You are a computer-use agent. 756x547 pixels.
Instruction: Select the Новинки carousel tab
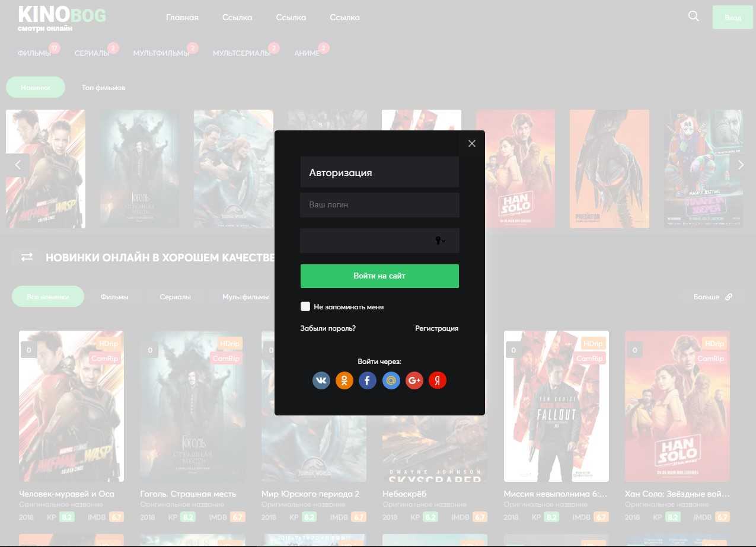point(36,88)
